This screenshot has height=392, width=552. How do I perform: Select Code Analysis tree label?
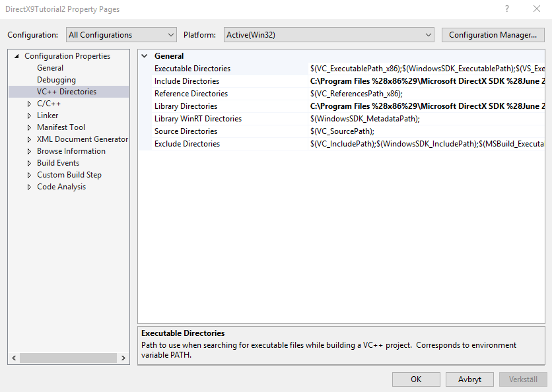click(61, 187)
